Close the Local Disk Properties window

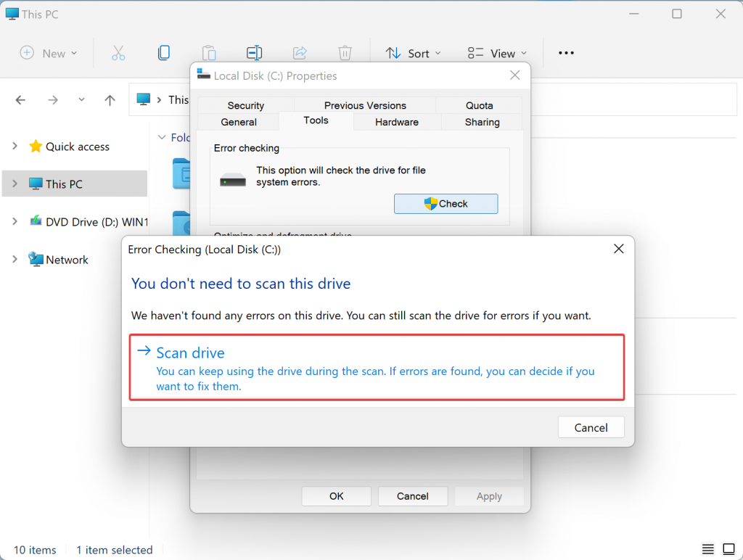tap(515, 75)
